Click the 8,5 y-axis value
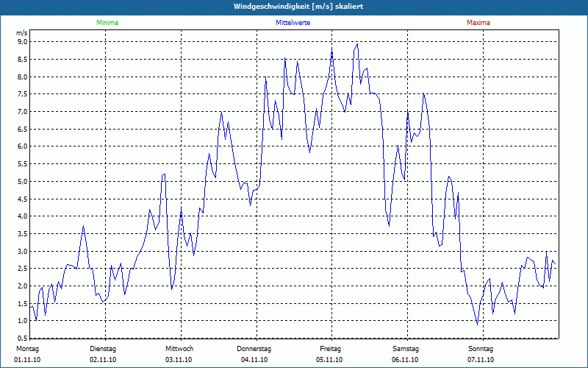Viewport: 588px width, 368px height. (x=23, y=60)
